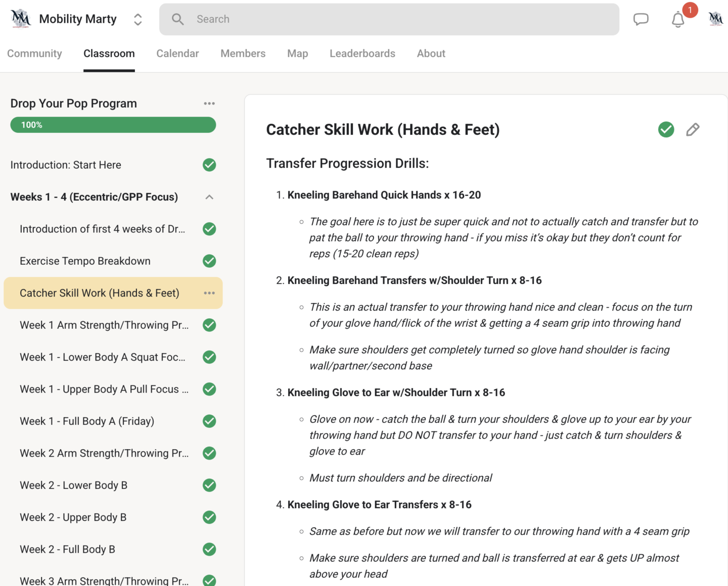The width and height of the screenshot is (728, 586).
Task: Switch to the Leaderboards tab
Action: click(x=362, y=54)
